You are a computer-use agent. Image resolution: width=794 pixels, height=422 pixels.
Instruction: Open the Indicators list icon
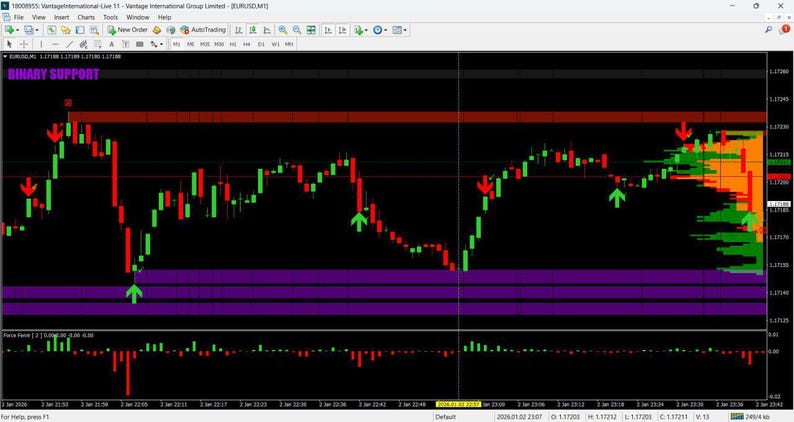coord(359,30)
